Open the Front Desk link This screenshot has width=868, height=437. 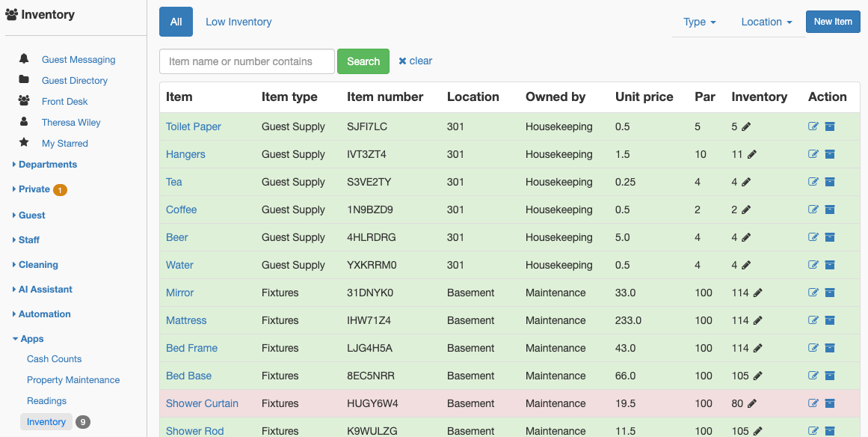pyautogui.click(x=65, y=102)
